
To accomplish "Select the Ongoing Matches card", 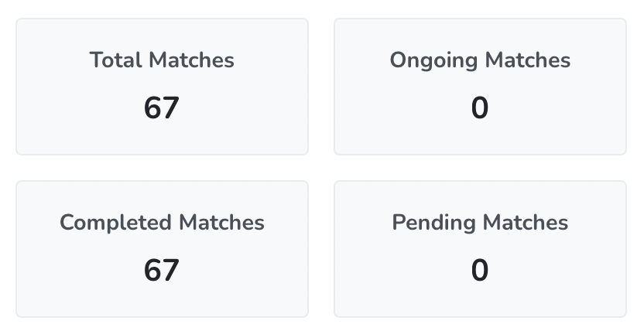I will [480, 87].
